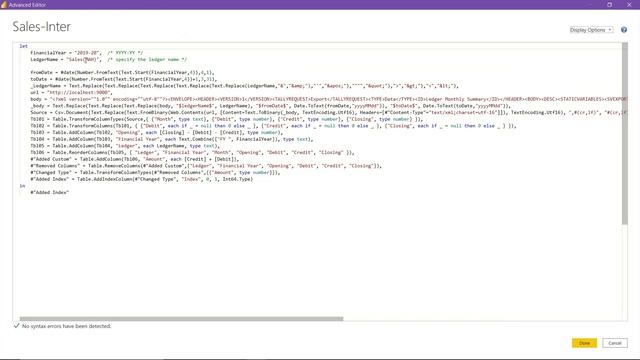Click the _ledgerName Text.Replace line
Viewport: 640px width, 360px height.
[x=244, y=86]
